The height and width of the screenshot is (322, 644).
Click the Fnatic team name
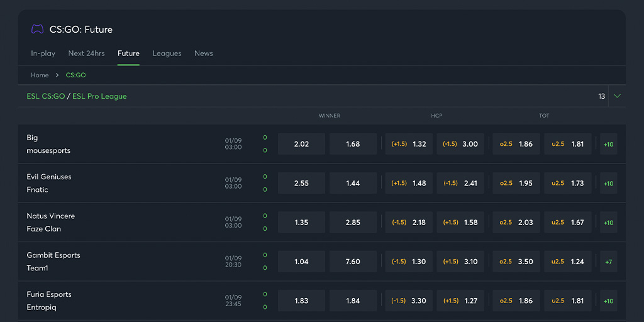[x=37, y=190]
